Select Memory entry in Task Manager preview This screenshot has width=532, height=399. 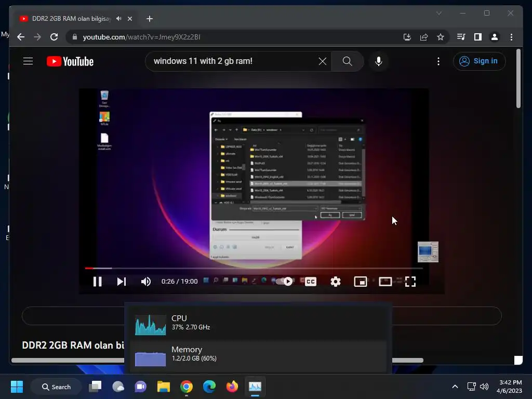[258, 355]
